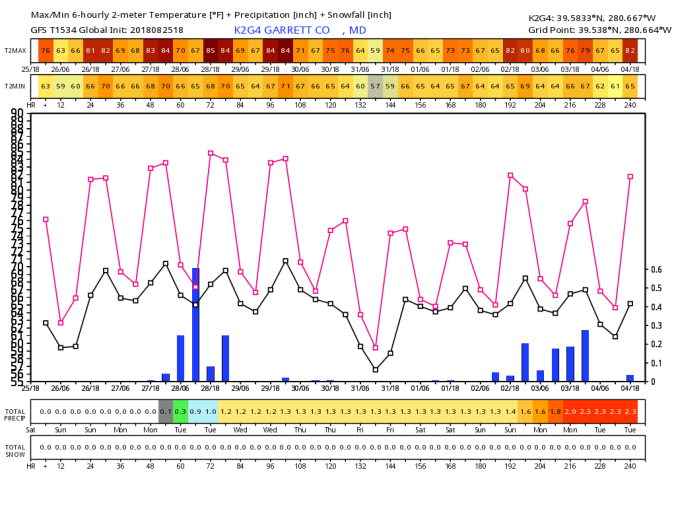This screenshot has width=676, height=507.
Task: Click the T2MAX row label
Action: [15, 50]
